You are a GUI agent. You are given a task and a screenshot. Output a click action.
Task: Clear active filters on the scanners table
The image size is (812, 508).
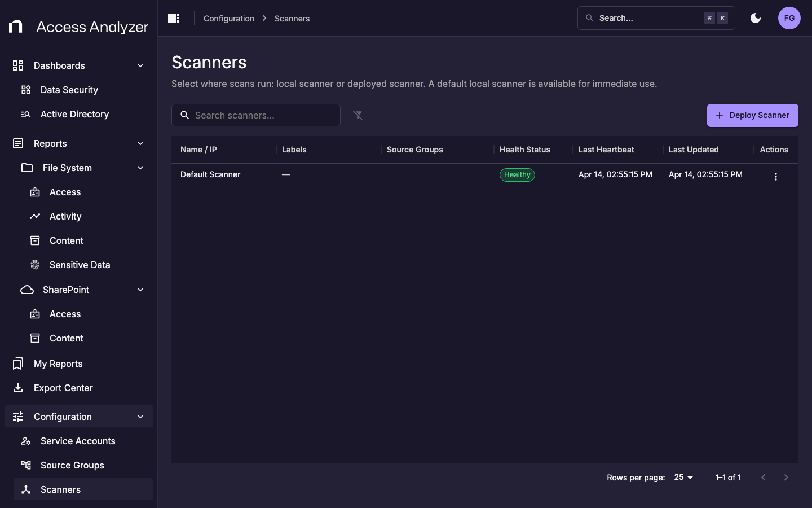pos(358,115)
